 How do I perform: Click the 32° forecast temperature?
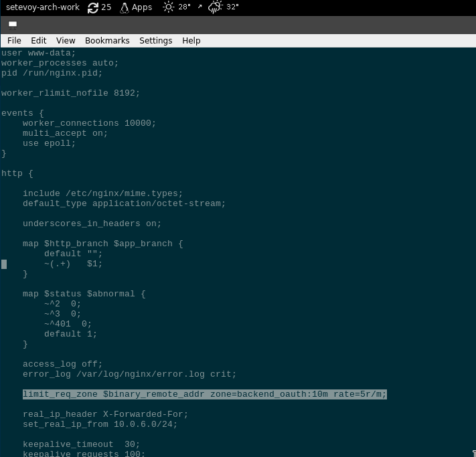[x=232, y=7]
